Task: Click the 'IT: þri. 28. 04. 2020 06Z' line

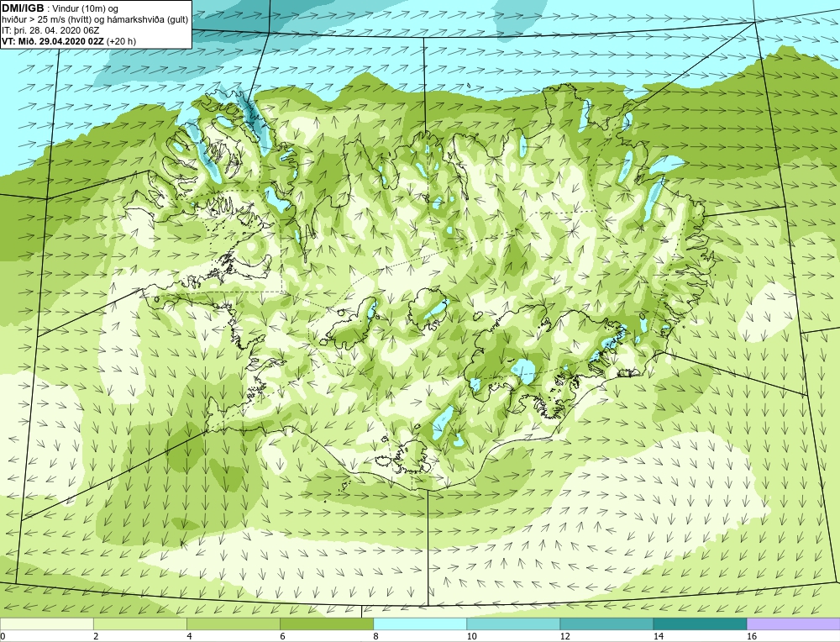Action: tap(50, 30)
